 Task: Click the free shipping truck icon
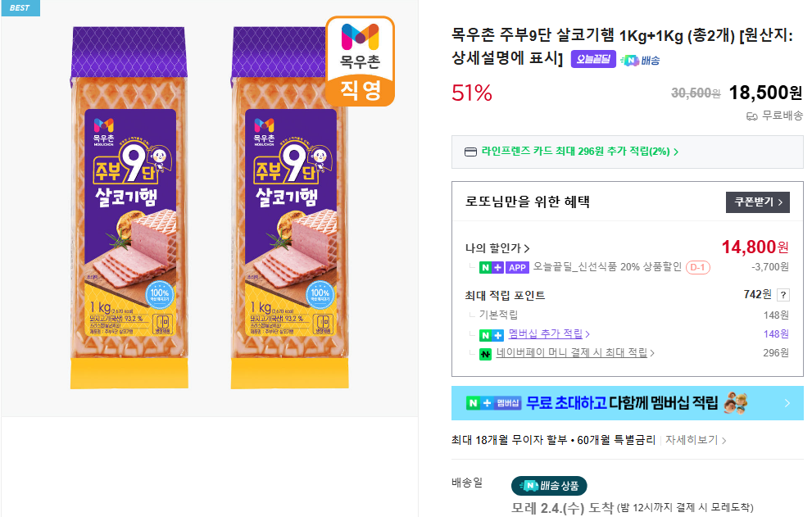point(751,116)
